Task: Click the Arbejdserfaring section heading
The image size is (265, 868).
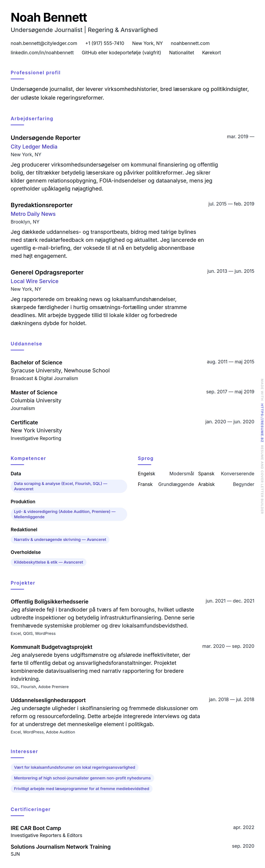Action: [x=32, y=119]
